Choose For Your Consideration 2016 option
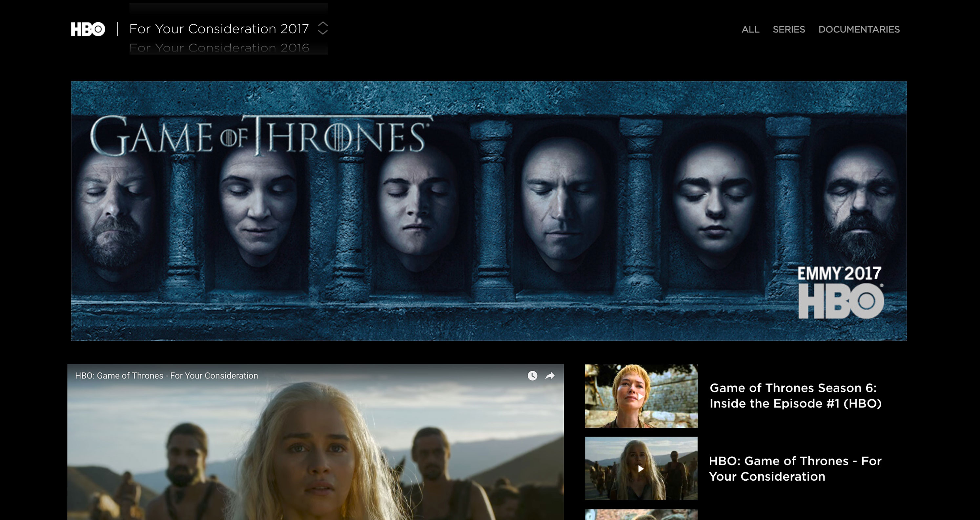This screenshot has height=520, width=980. 219,48
